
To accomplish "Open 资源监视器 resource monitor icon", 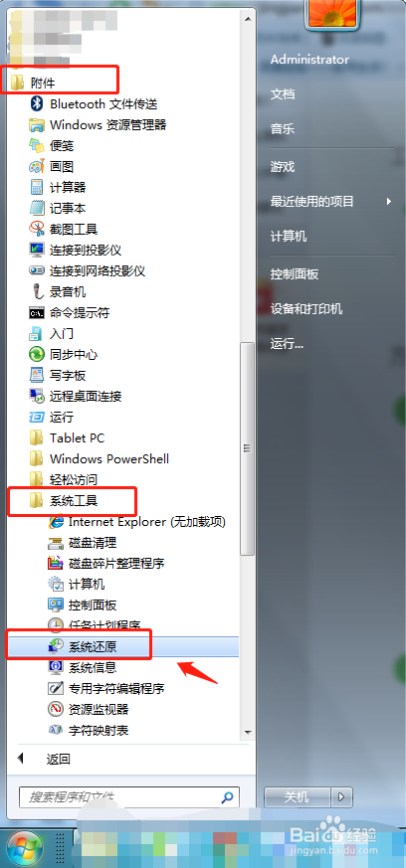I will pyautogui.click(x=56, y=709).
